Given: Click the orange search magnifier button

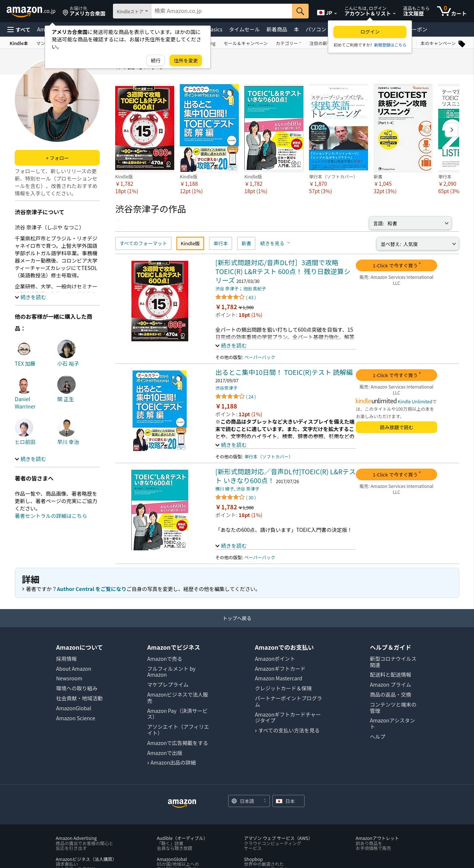Looking at the screenshot, I should point(300,11).
